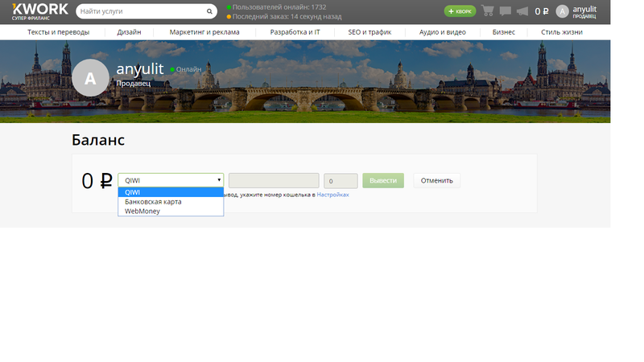This screenshot has width=644, height=362.
Task: Click the 0 ₽ balance in the header
Action: pos(542,11)
